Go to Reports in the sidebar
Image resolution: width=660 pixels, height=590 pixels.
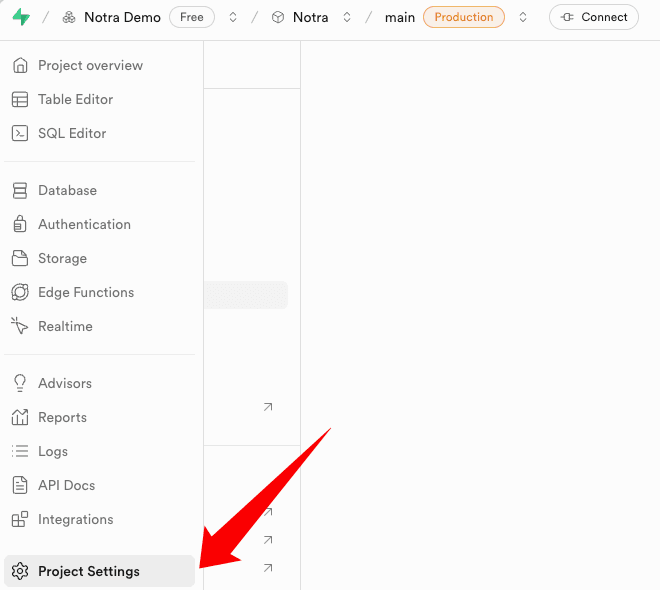point(62,418)
